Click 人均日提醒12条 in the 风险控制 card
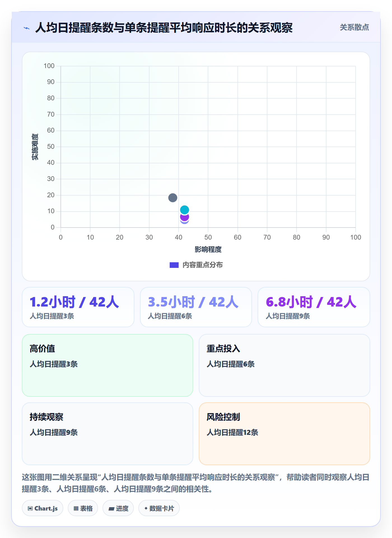 232,432
